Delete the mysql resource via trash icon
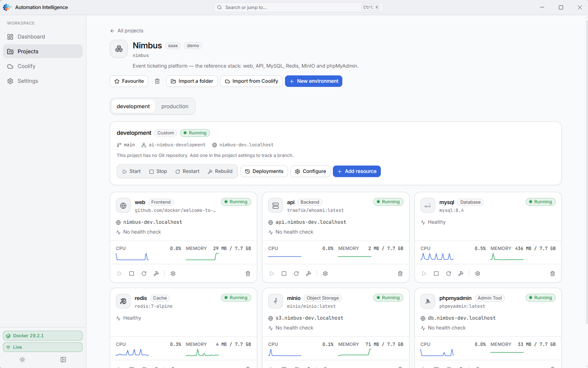The width and height of the screenshot is (588, 368). point(553,273)
